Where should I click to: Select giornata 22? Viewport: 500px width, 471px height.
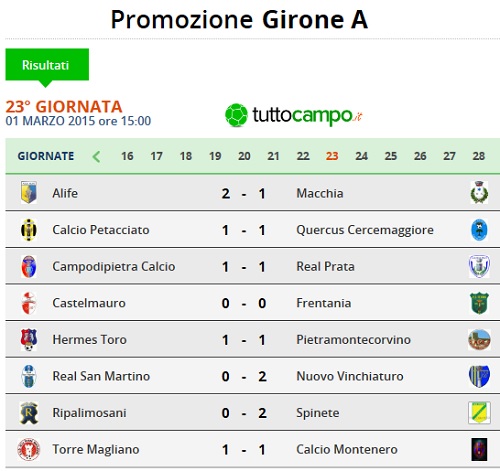click(303, 156)
